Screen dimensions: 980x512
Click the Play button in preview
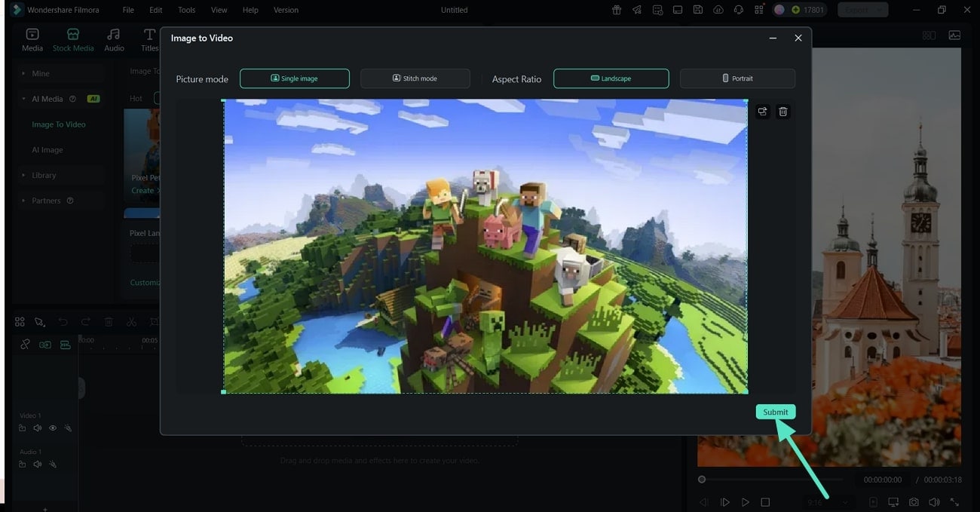click(x=746, y=502)
